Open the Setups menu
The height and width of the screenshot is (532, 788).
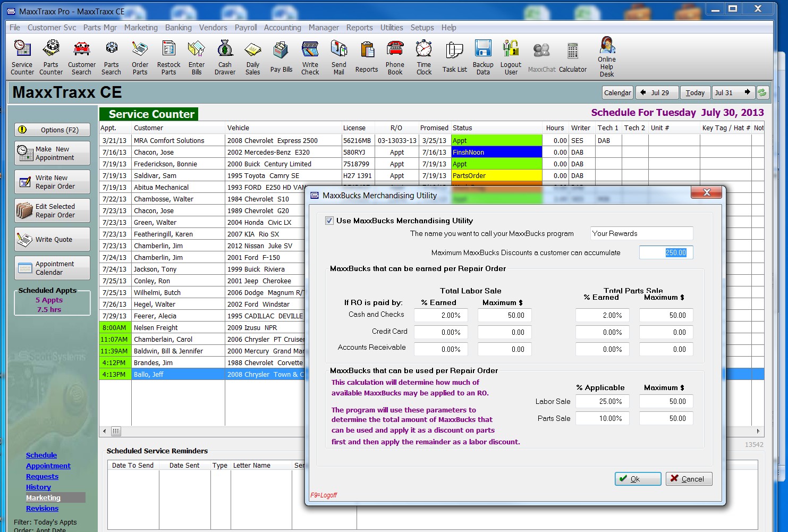point(422,28)
